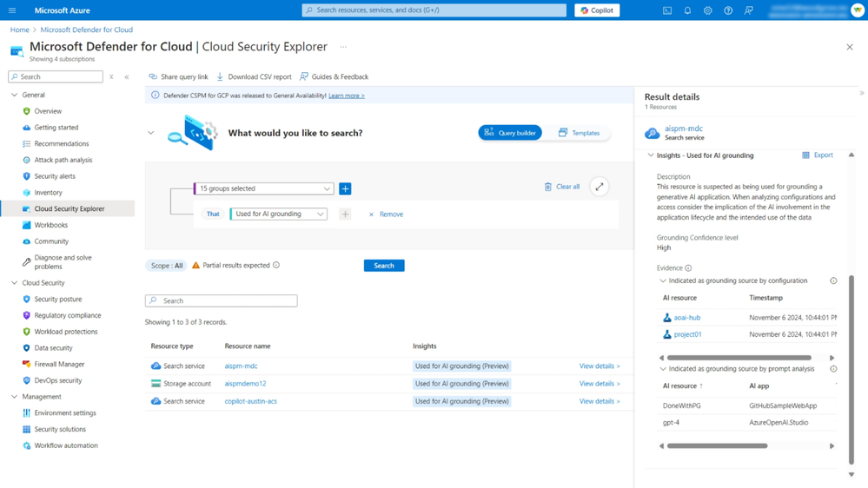The height and width of the screenshot is (488, 868).
Task: Click the Workbooks sidebar icon
Action: (x=26, y=225)
